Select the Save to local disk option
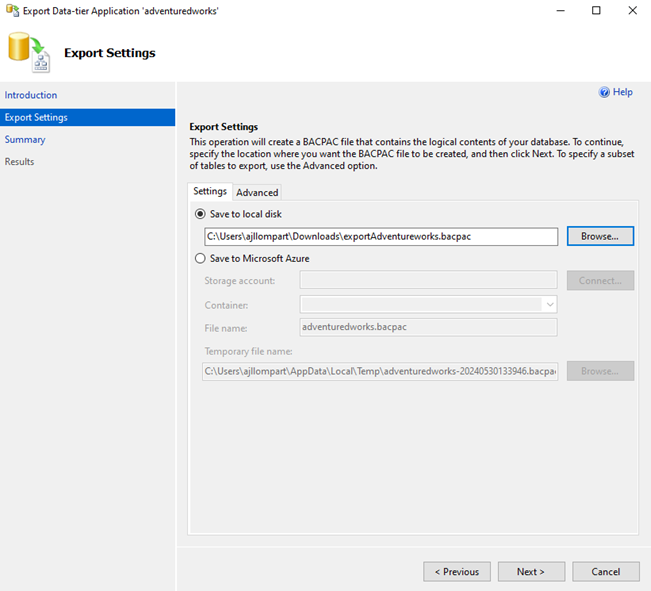This screenshot has width=651, height=591. (x=200, y=214)
